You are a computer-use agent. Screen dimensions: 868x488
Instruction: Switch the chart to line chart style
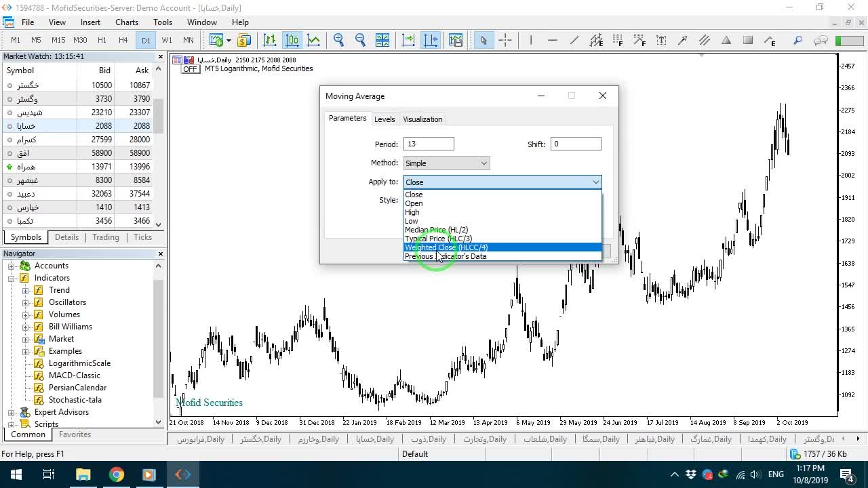(314, 40)
